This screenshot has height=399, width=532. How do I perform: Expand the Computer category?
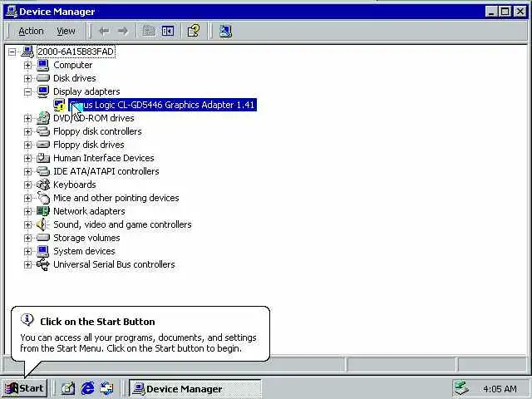27,65
